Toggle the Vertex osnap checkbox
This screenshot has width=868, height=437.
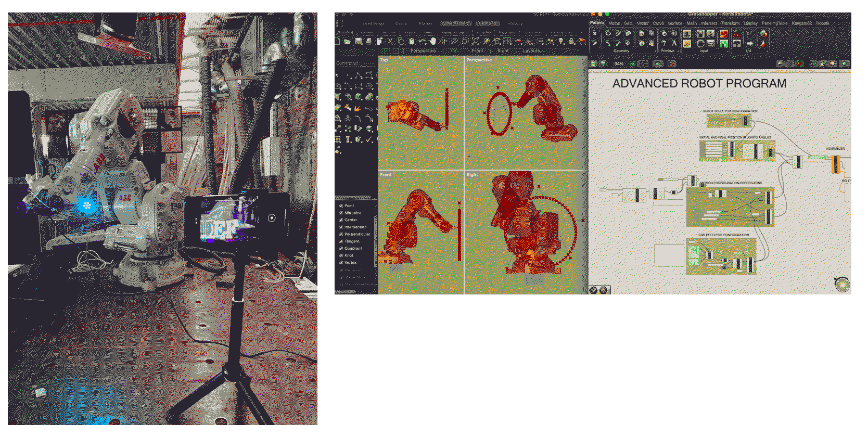tap(341, 262)
